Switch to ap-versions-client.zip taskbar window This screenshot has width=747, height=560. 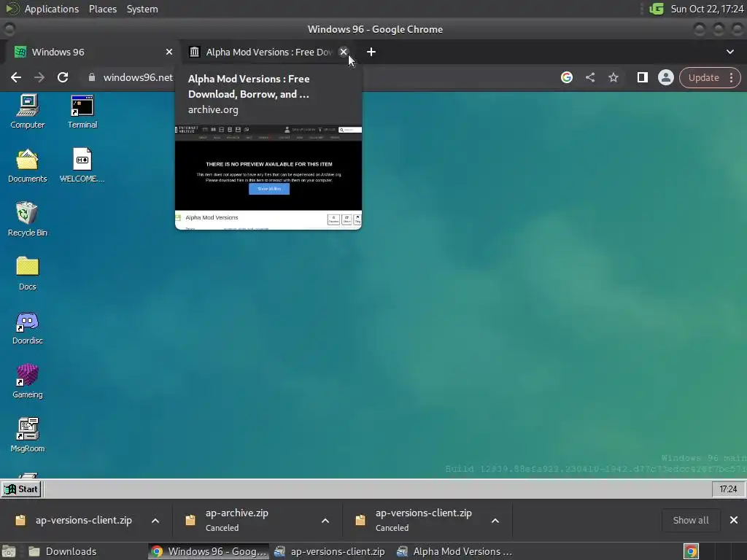(x=330, y=551)
